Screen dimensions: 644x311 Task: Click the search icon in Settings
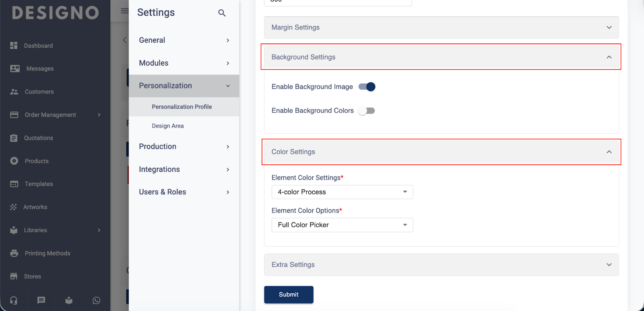(222, 13)
